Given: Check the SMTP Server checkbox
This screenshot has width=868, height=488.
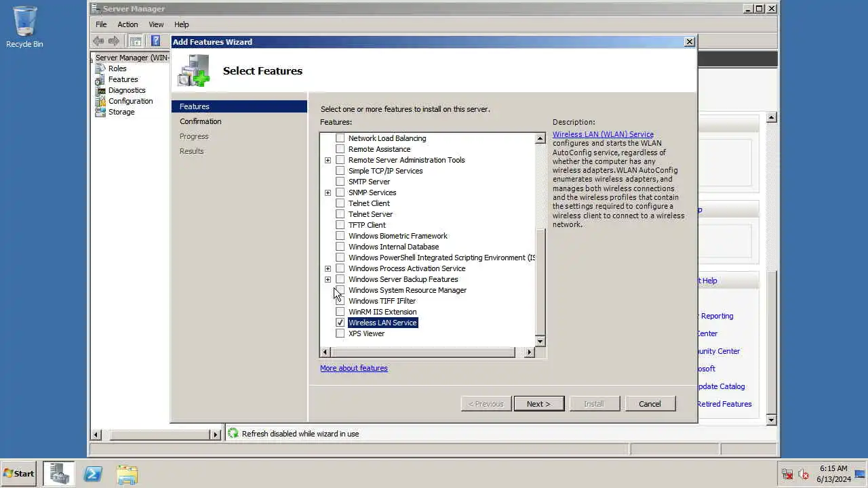Looking at the screenshot, I should click(340, 182).
